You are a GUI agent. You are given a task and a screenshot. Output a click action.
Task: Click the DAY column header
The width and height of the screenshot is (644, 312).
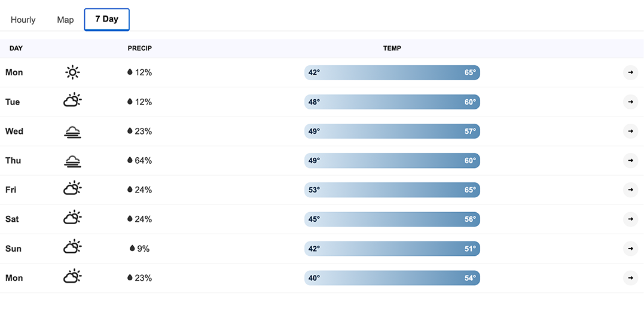tap(16, 48)
